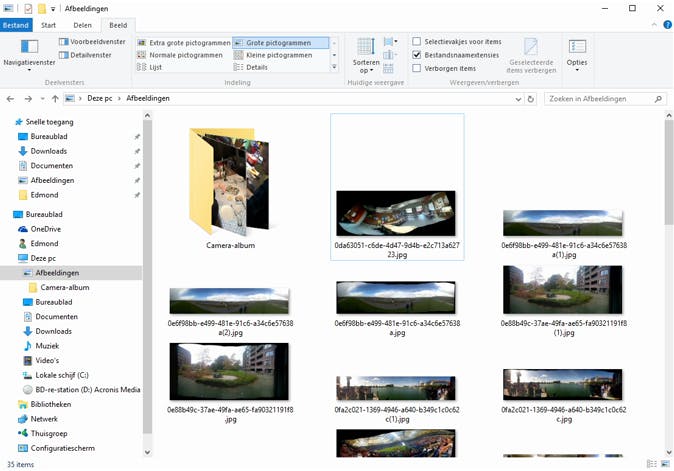Switch to Normale pictogrammen view

(x=180, y=55)
